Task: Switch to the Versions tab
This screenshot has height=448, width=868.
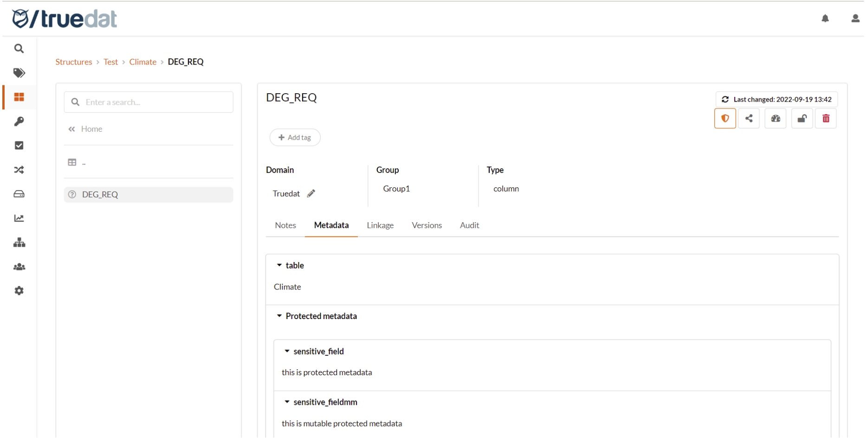Action: point(426,225)
